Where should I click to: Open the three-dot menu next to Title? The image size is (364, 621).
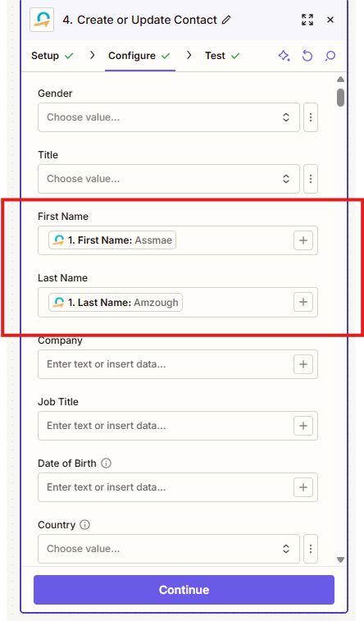tap(311, 179)
